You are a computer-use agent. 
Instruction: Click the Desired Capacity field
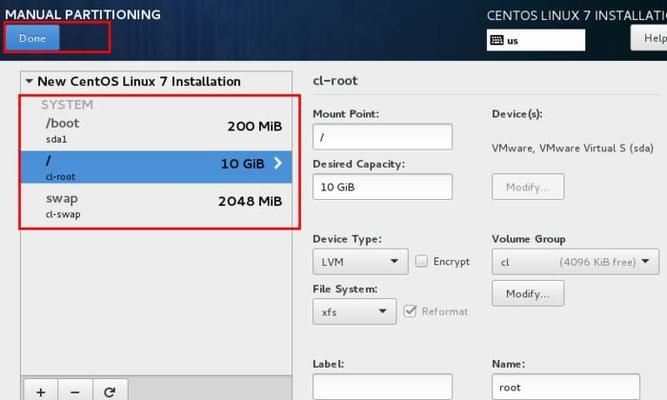[382, 187]
